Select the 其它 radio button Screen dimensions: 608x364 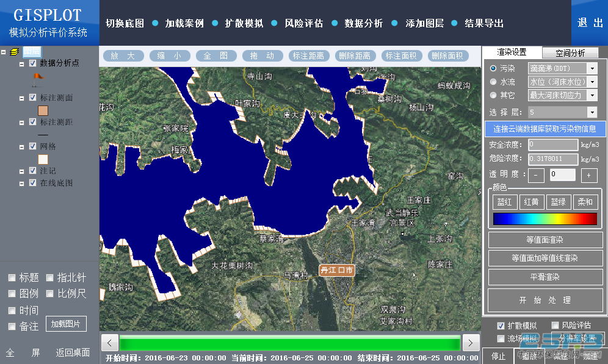(x=493, y=95)
